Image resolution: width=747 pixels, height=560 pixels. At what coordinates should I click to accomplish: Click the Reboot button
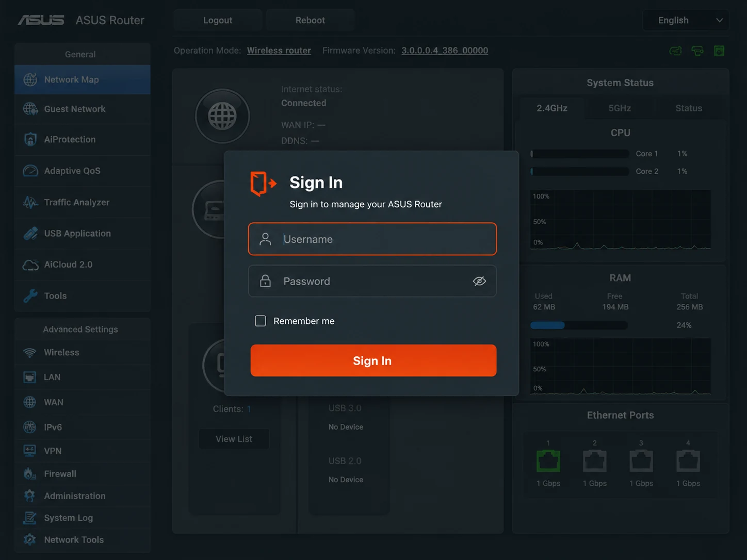[x=310, y=20]
